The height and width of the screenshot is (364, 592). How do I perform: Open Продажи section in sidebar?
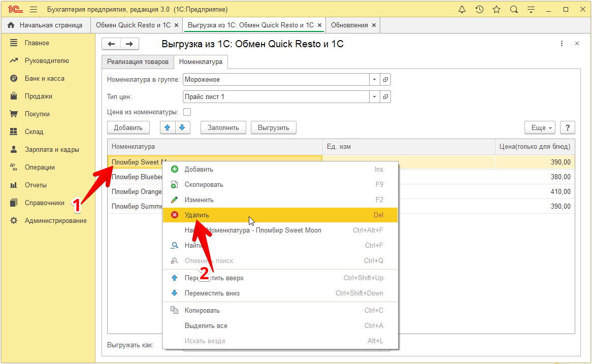click(x=39, y=96)
